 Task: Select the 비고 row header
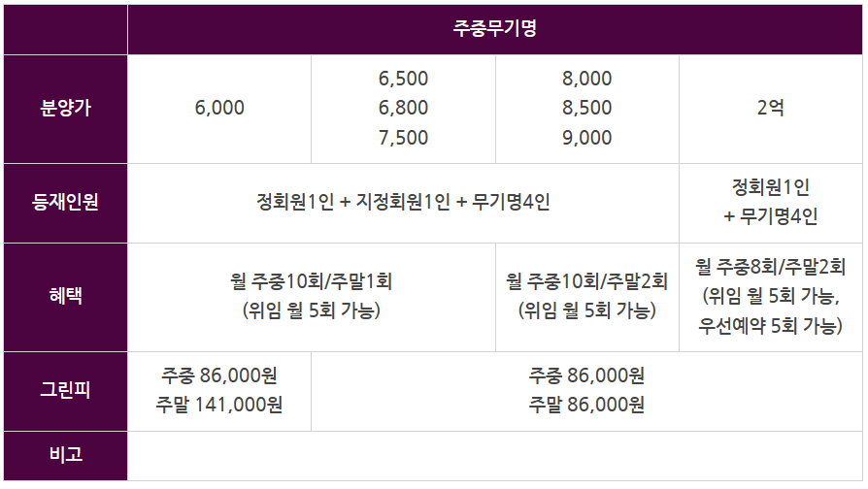(65, 456)
